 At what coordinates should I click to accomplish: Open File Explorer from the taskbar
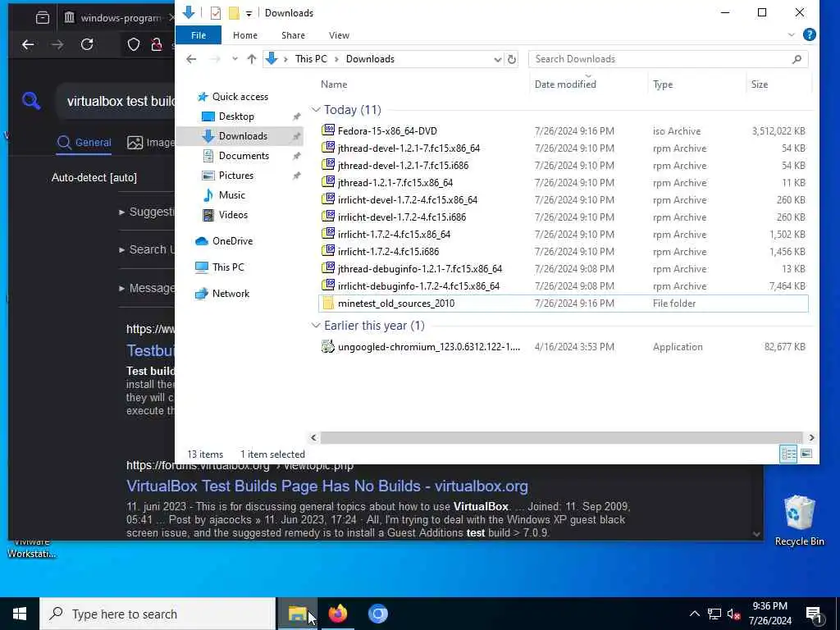pos(297,614)
